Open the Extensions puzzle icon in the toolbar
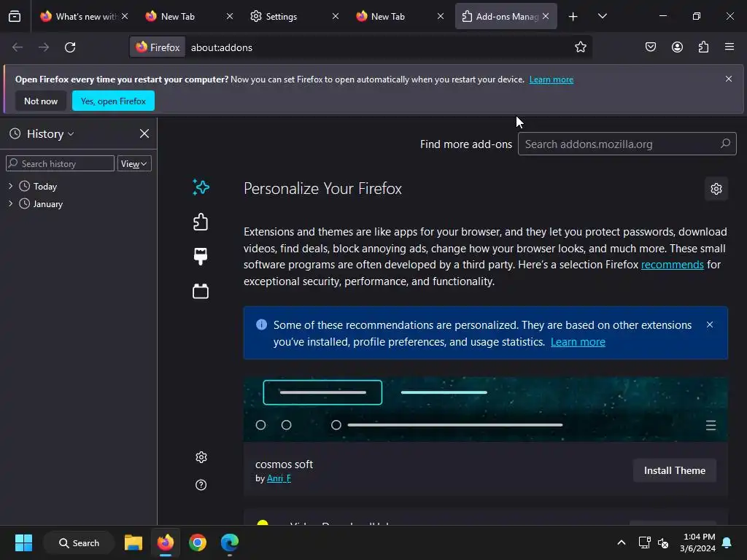The width and height of the screenshot is (747, 560). tap(703, 47)
